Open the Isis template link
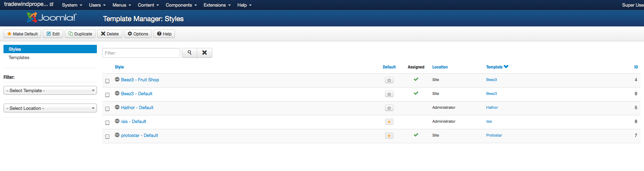Image resolution: width=644 pixels, height=171 pixels. click(x=489, y=121)
